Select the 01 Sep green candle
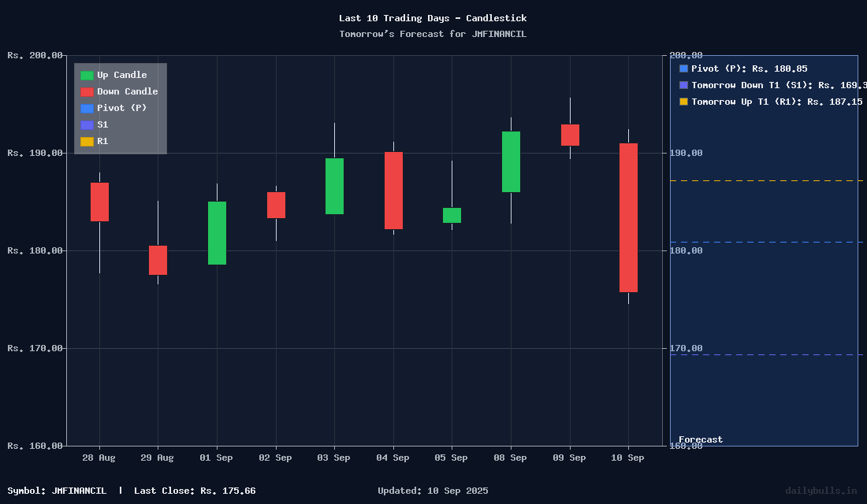 tap(217, 232)
